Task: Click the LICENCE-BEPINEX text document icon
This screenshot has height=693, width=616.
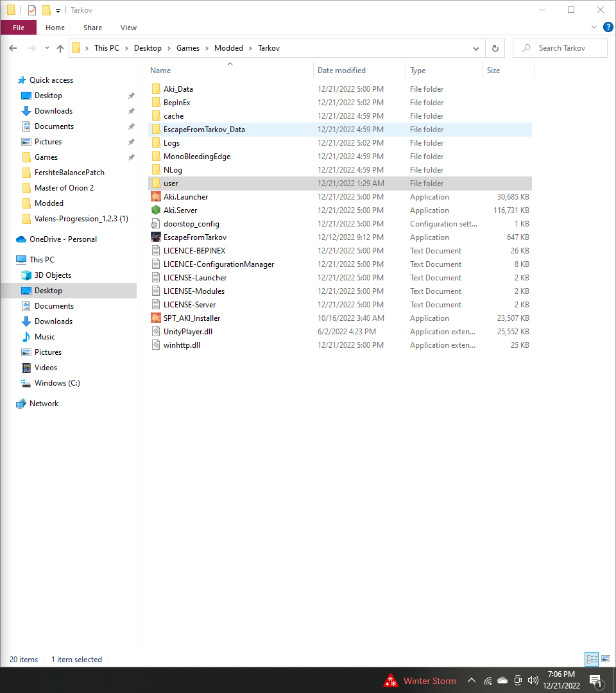Action: click(155, 251)
